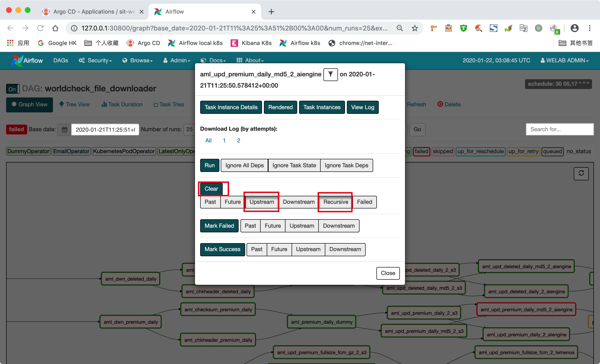Toggle the Clear Upstream option
The width and height of the screenshot is (600, 364).
tap(262, 202)
